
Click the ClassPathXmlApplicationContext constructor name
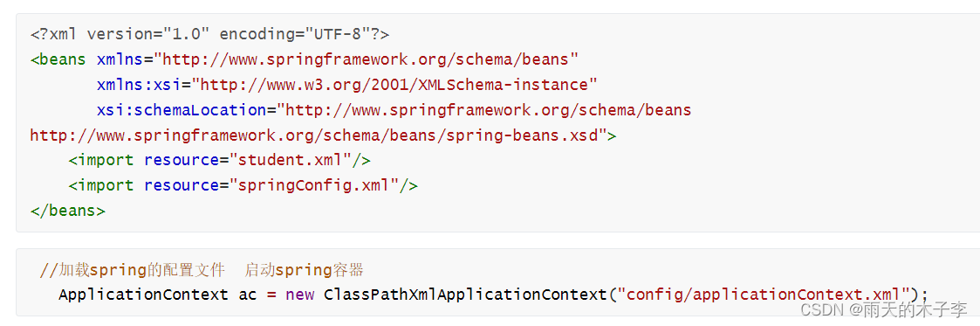pos(466,294)
